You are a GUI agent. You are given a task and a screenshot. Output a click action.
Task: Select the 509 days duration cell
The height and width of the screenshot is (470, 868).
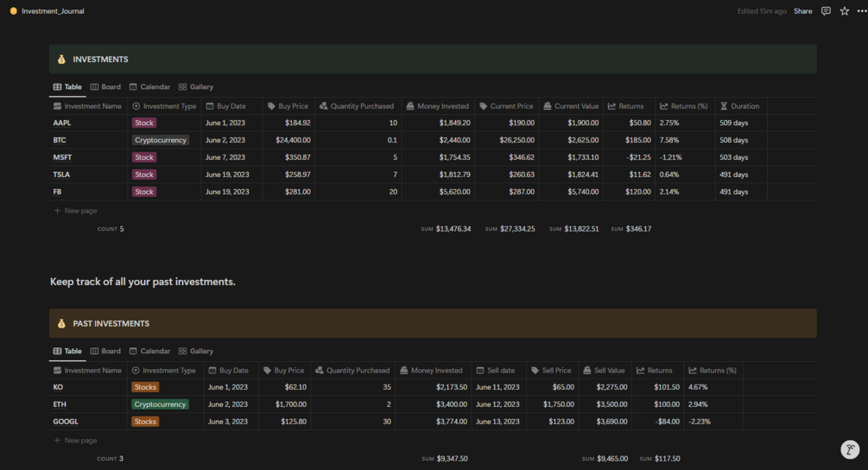741,123
